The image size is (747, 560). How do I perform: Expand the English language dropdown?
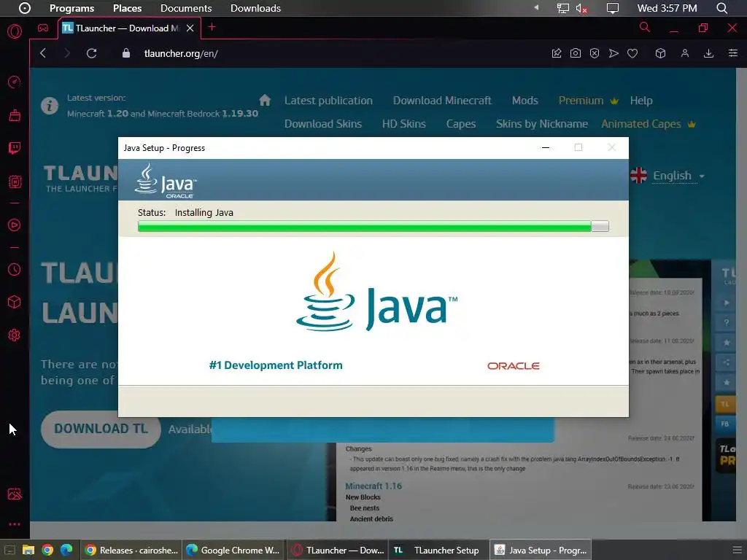coord(678,176)
